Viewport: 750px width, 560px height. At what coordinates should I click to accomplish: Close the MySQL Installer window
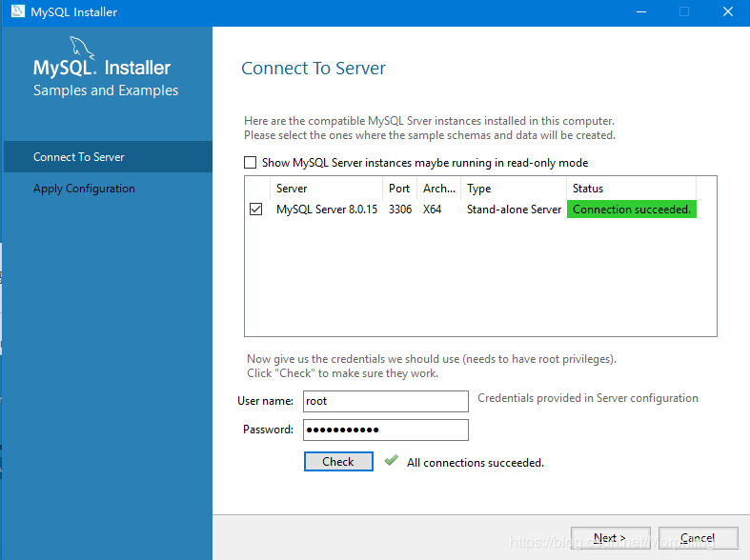coord(728,11)
